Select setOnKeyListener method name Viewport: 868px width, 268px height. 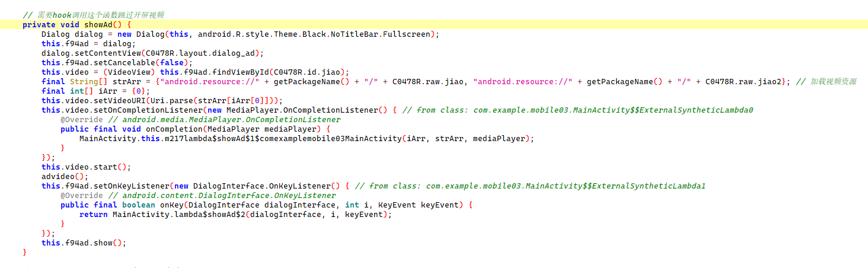click(x=132, y=186)
